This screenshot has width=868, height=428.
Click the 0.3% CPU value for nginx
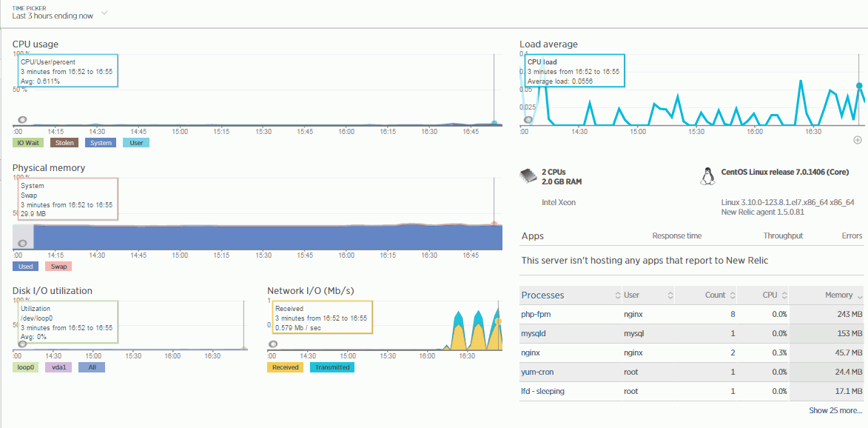tap(779, 352)
